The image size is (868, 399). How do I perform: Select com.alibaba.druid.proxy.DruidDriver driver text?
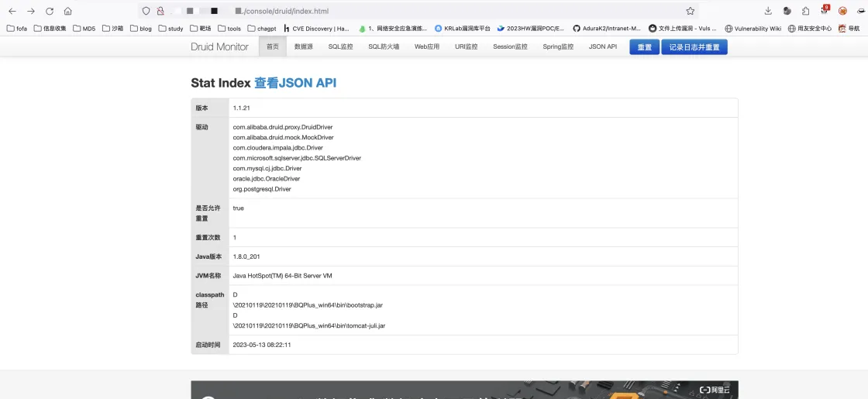pyautogui.click(x=283, y=127)
